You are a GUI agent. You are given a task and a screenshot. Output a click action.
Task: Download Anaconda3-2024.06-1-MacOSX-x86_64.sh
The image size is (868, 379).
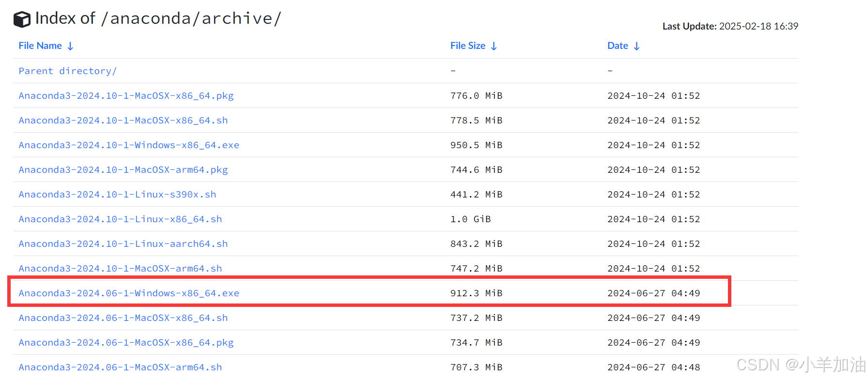(123, 318)
